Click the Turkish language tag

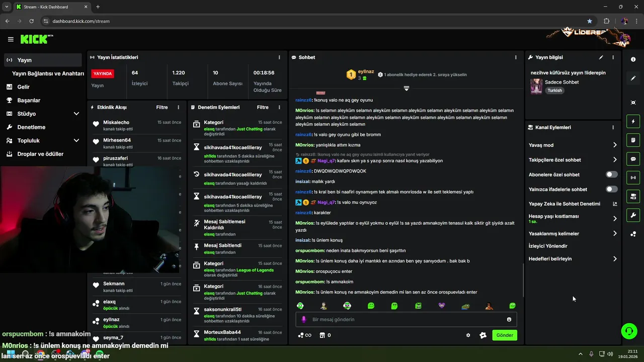[554, 90]
